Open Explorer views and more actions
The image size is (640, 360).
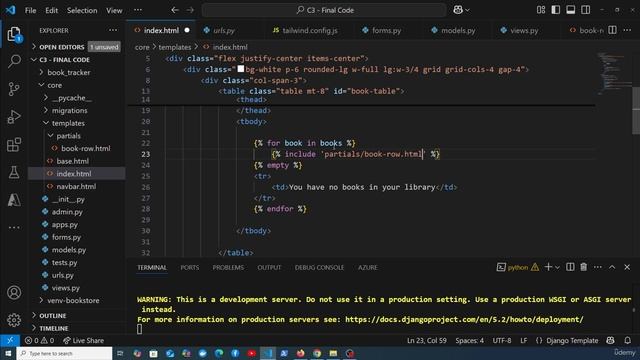(113, 30)
